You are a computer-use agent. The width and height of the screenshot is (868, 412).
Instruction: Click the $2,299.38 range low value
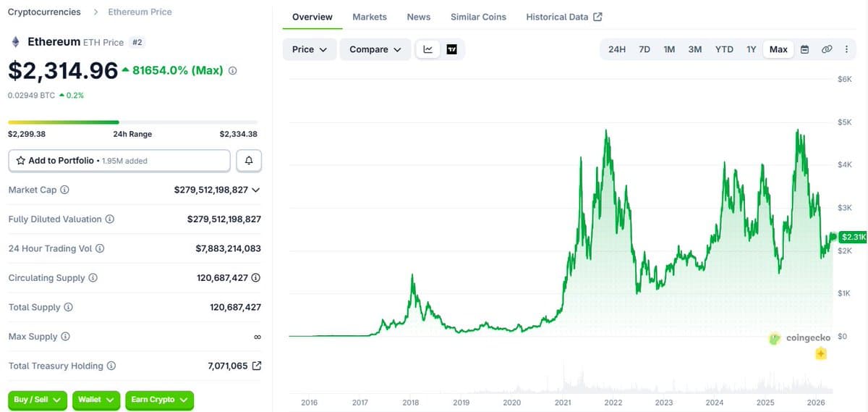(x=27, y=134)
